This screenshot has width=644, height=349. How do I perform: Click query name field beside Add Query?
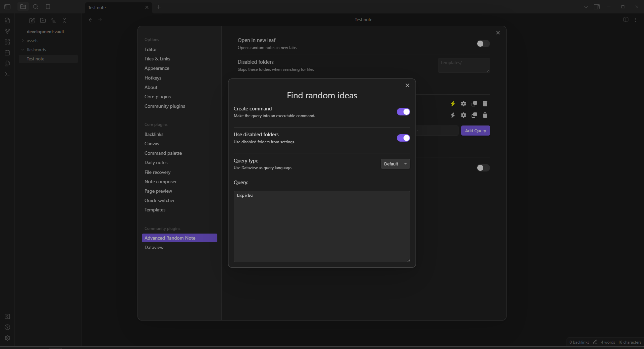437,131
